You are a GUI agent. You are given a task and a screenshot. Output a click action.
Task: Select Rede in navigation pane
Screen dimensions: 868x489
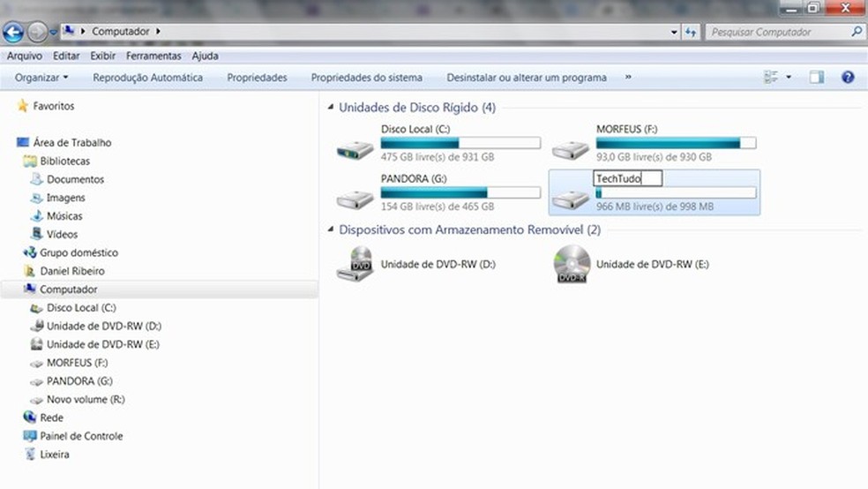click(x=51, y=417)
